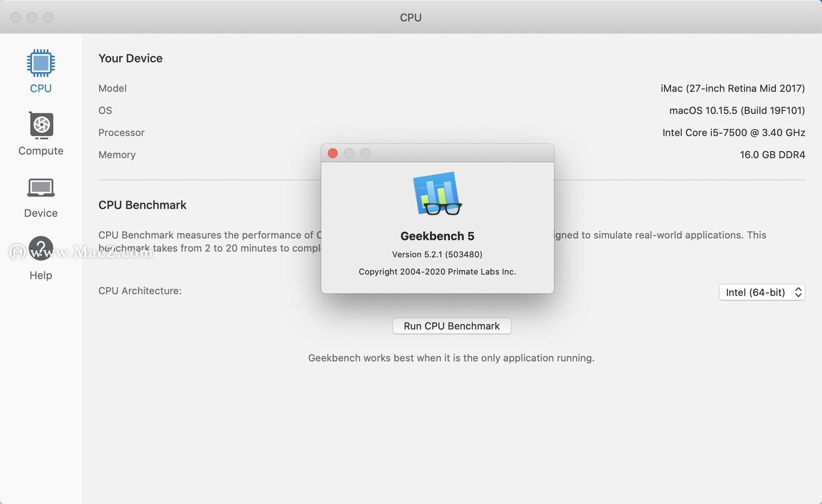Click the Geekbench 5 title in dialog
822x504 pixels.
click(437, 236)
